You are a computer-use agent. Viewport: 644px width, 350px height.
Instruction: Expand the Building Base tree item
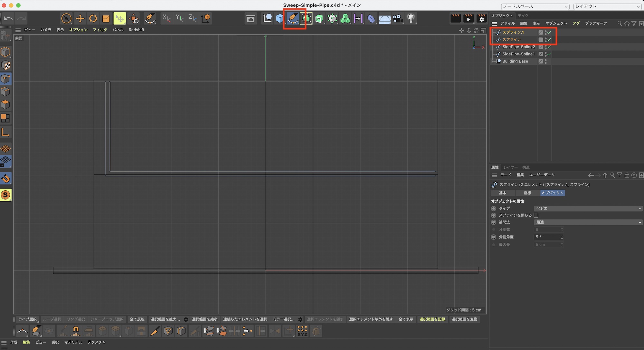(x=493, y=61)
